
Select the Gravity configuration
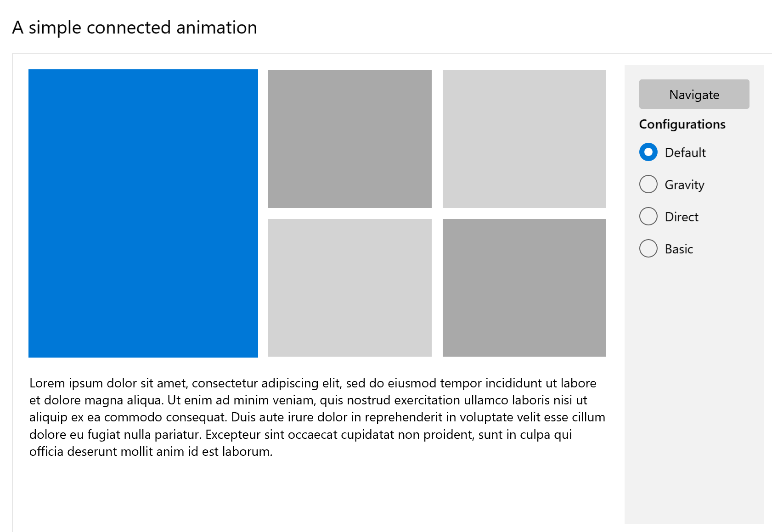pyautogui.click(x=648, y=184)
